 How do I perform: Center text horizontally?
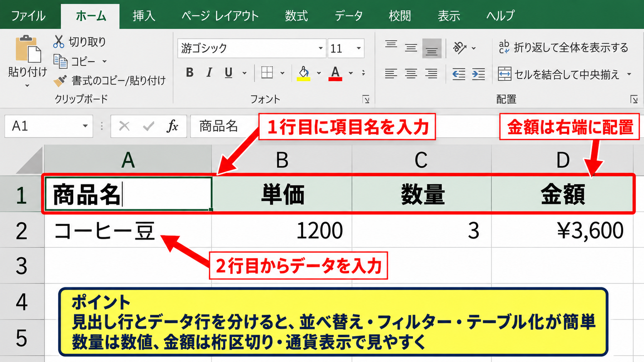coord(411,73)
